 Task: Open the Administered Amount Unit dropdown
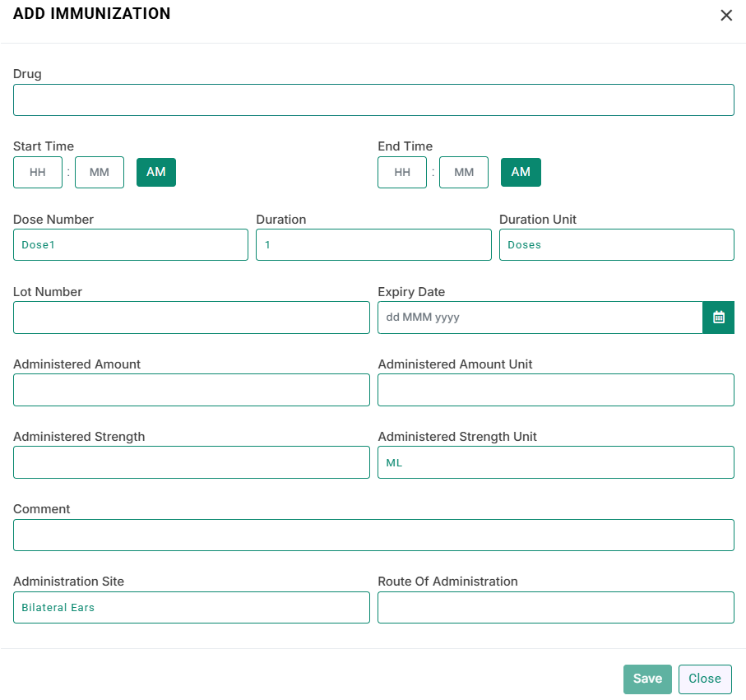click(x=556, y=390)
